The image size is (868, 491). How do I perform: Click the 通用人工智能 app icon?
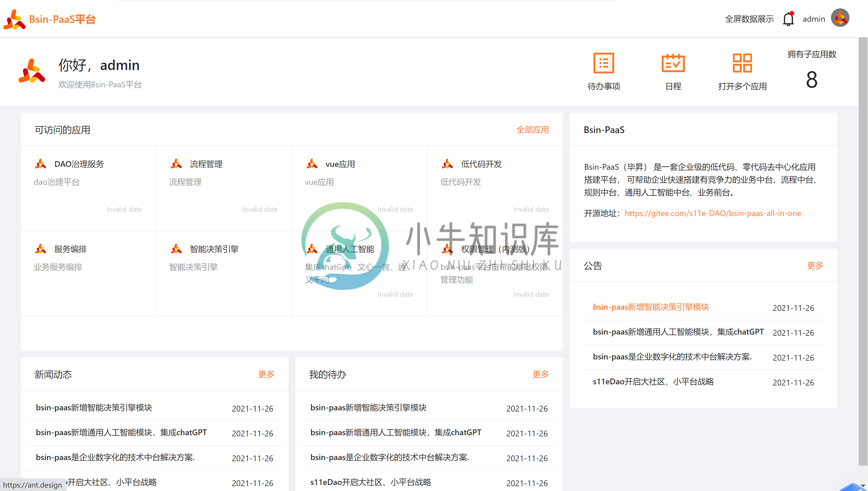pos(312,249)
